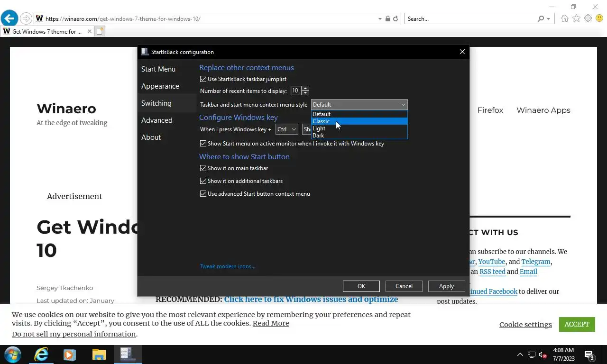
Task: Click Do not sell my personal information
Action: point(74,334)
